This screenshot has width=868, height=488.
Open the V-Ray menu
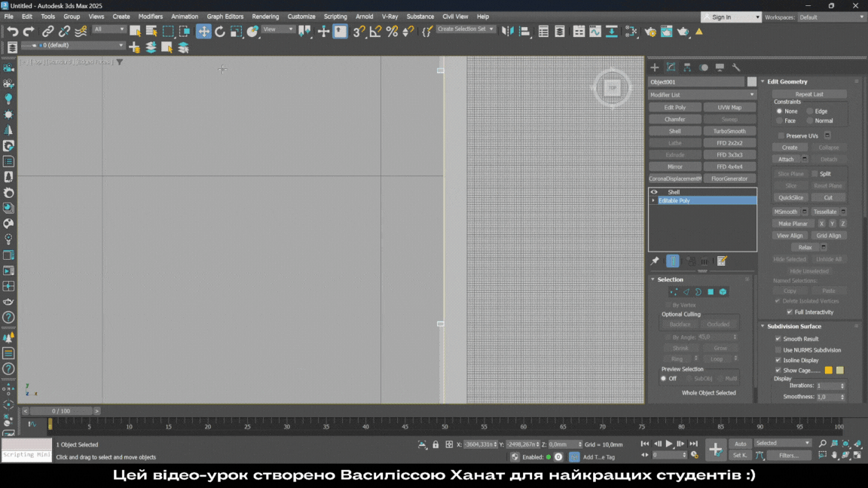click(390, 17)
